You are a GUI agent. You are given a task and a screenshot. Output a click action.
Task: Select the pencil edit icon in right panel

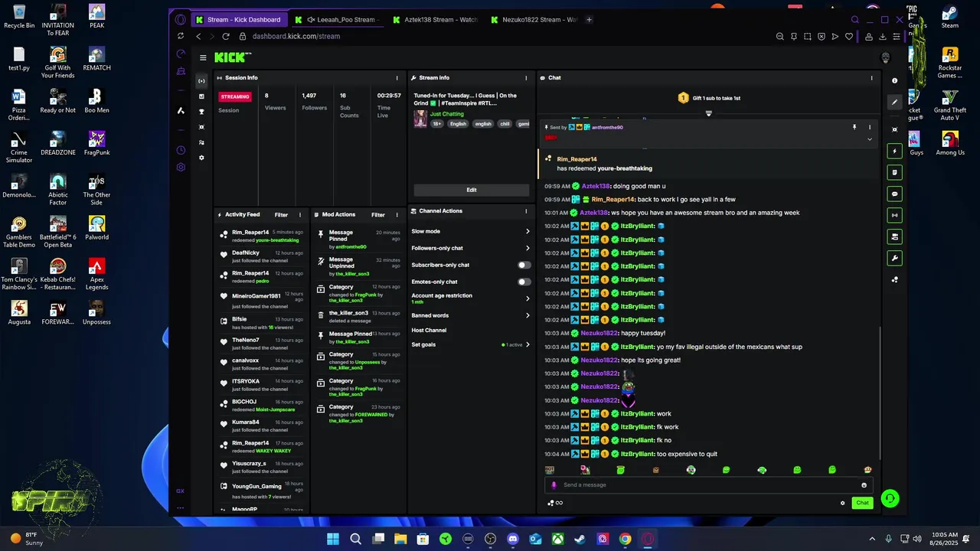pyautogui.click(x=894, y=101)
